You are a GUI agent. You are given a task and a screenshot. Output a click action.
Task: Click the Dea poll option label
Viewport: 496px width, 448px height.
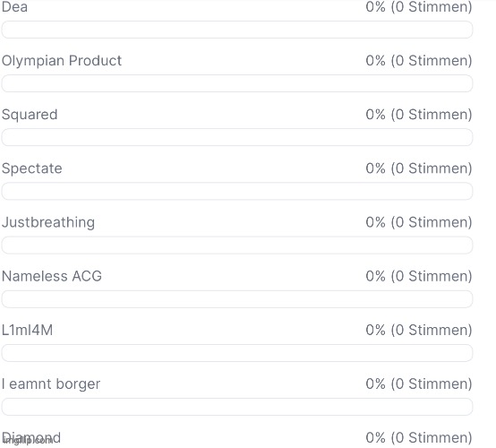click(14, 6)
